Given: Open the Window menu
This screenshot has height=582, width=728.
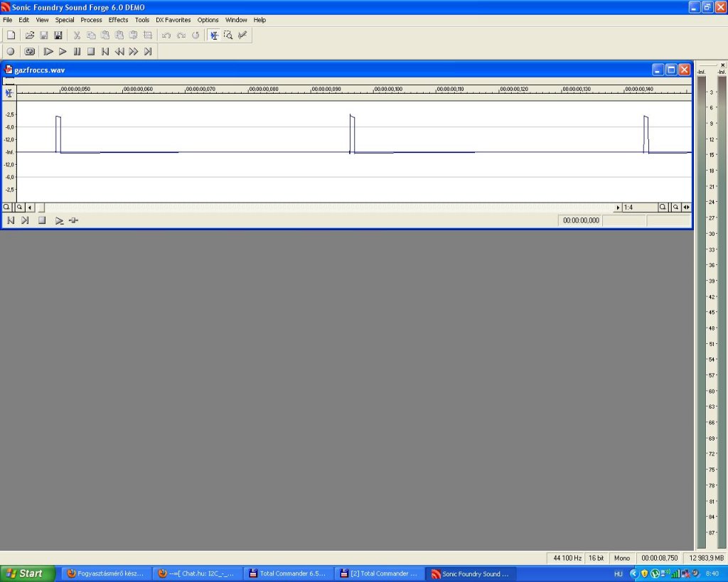Looking at the screenshot, I should 236,20.
